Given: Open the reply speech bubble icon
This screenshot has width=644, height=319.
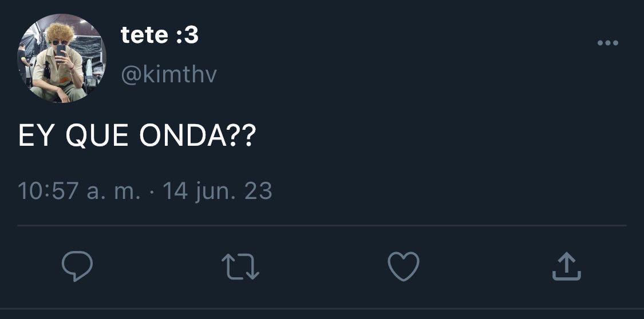Looking at the screenshot, I should tap(77, 266).
